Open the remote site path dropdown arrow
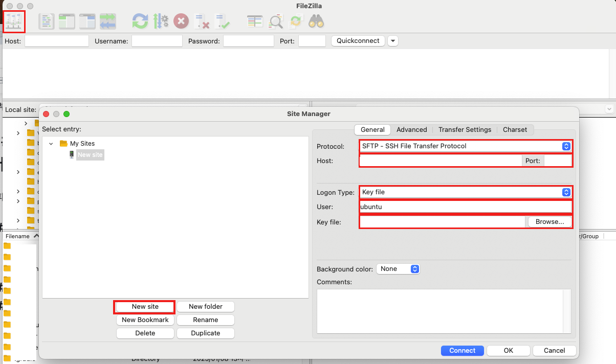This screenshot has width=616, height=364. (609, 109)
